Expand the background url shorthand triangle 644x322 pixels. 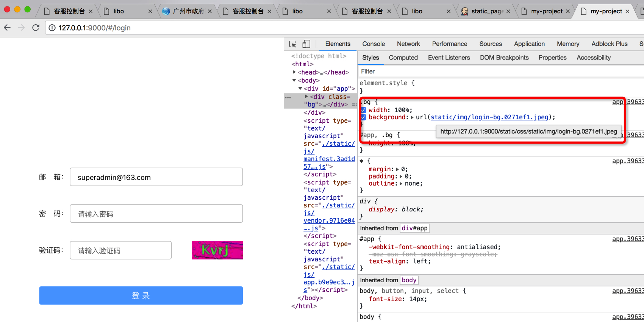412,117
